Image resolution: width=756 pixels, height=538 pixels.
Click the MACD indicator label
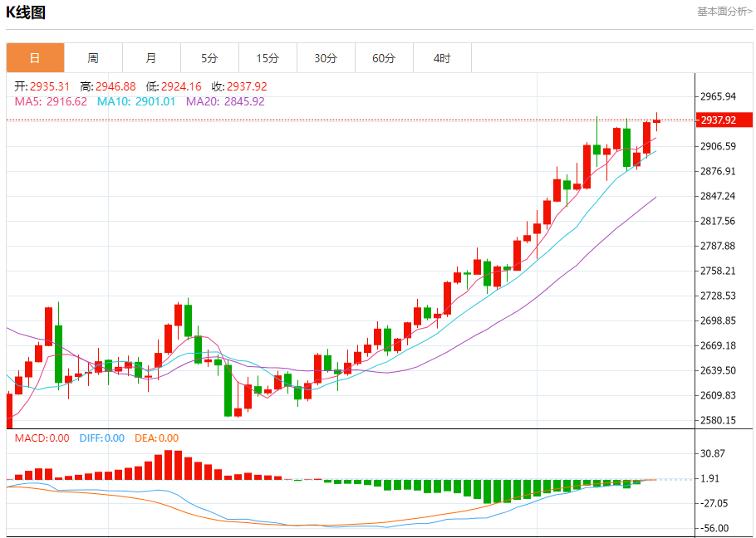[x=42, y=438]
